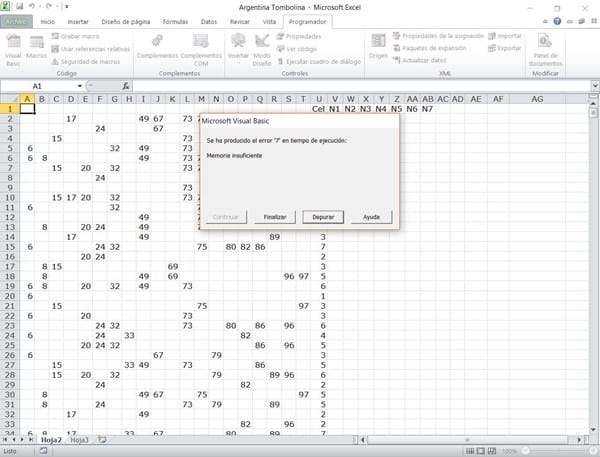Insert a new worksheet tab icon

[x=102, y=439]
